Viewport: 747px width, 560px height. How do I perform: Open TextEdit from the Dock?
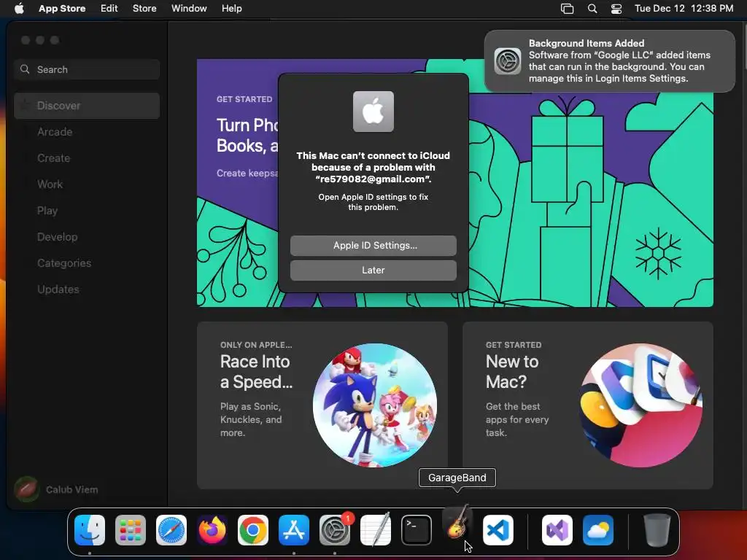pos(376,530)
